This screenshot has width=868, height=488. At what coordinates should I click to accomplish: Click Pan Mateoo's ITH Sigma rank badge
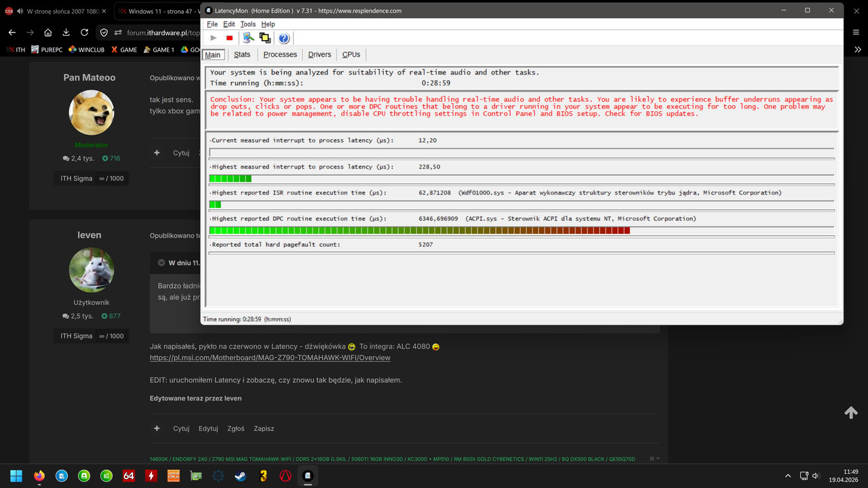(x=92, y=178)
